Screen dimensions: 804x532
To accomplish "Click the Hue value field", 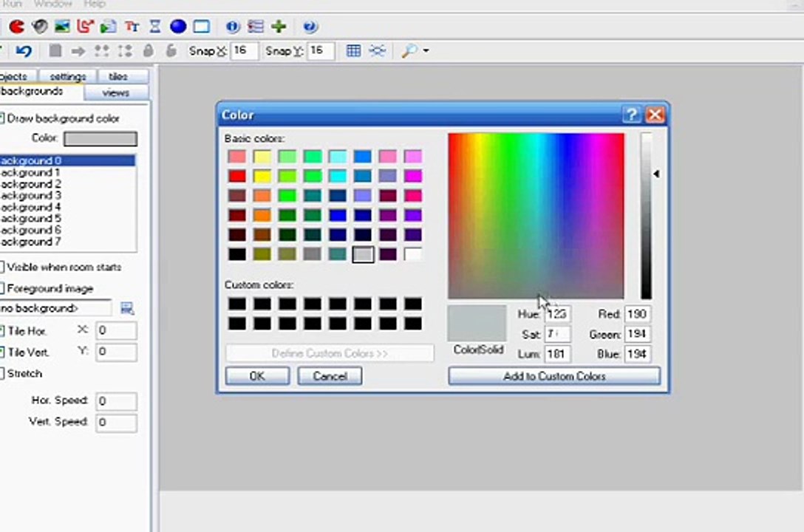I will point(557,314).
